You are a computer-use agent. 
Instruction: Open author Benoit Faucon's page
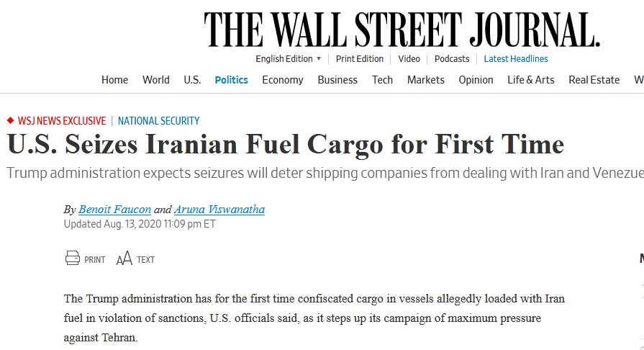click(x=114, y=210)
